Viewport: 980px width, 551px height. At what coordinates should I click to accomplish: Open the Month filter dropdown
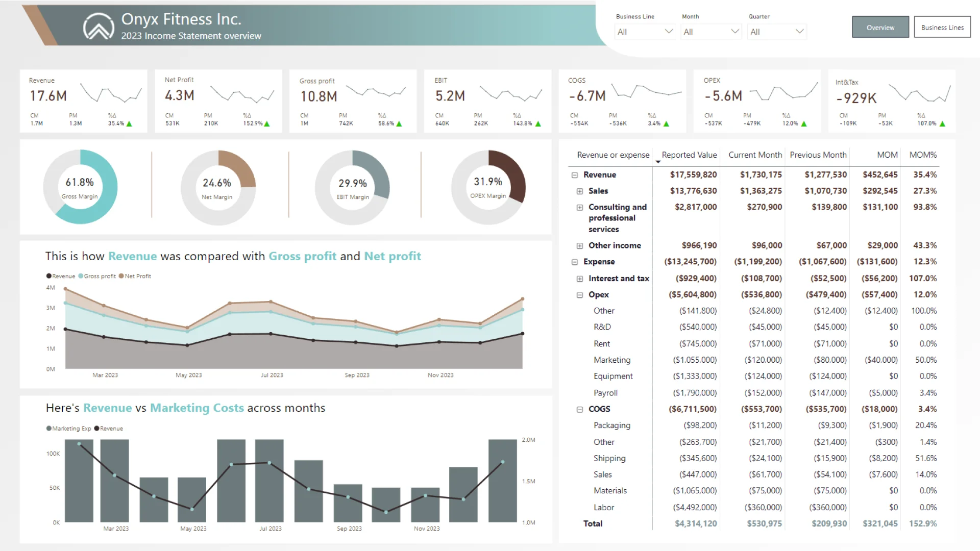pyautogui.click(x=711, y=32)
